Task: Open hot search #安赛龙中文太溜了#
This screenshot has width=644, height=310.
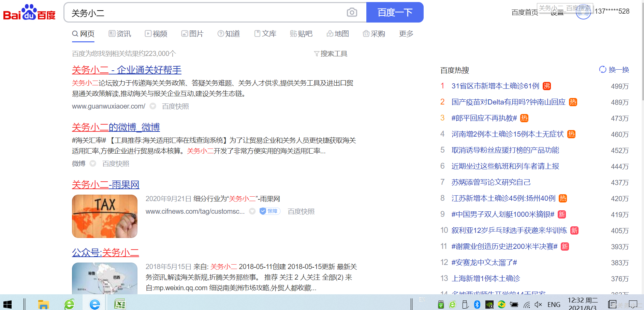Action: [x=484, y=263]
